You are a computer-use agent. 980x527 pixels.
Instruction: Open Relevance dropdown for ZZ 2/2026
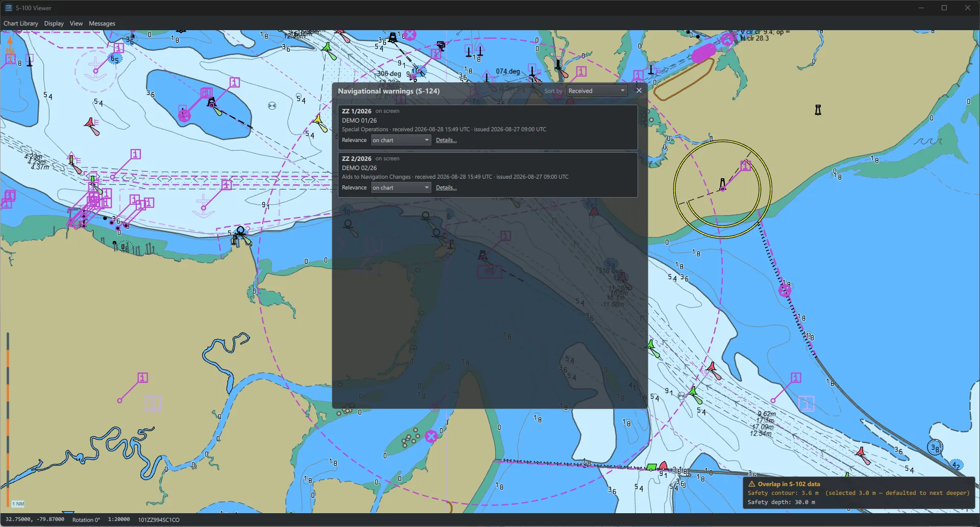[401, 187]
